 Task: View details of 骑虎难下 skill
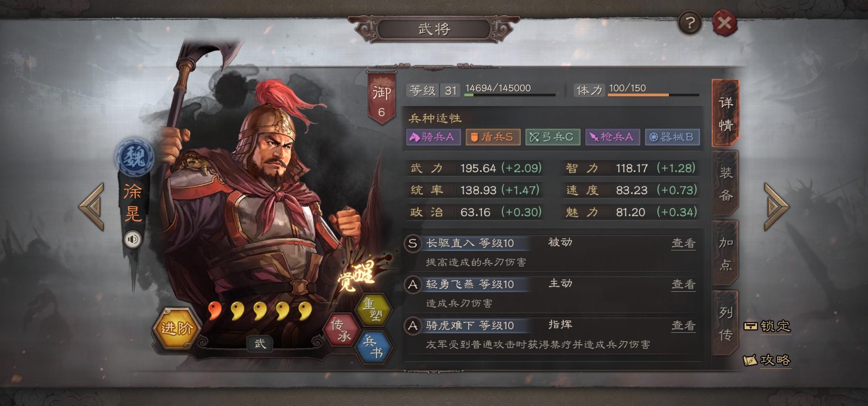coord(683,326)
